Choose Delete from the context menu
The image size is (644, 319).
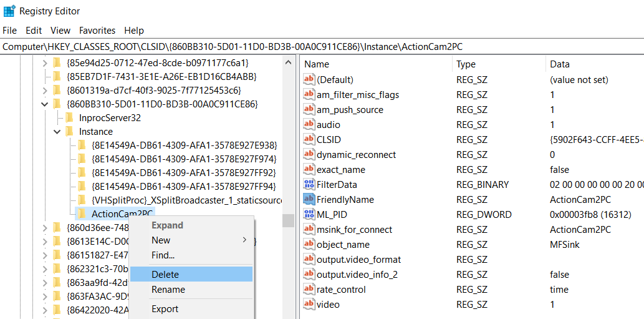click(x=191, y=274)
